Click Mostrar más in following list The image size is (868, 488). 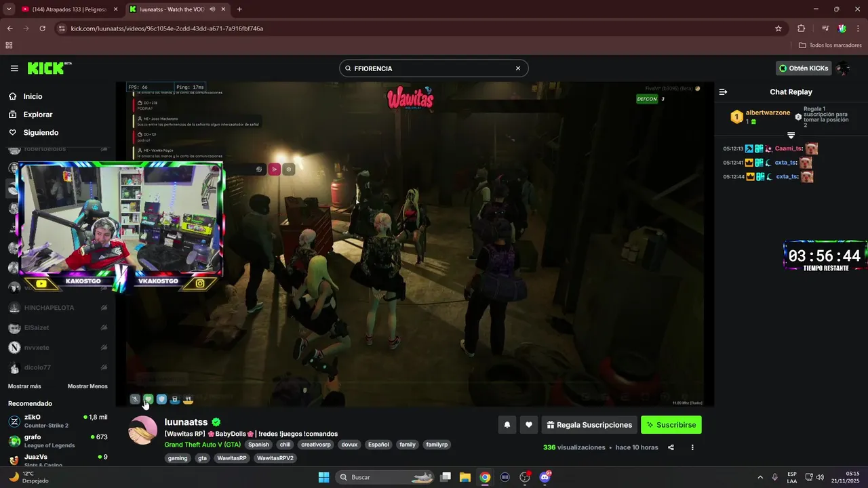24,386
